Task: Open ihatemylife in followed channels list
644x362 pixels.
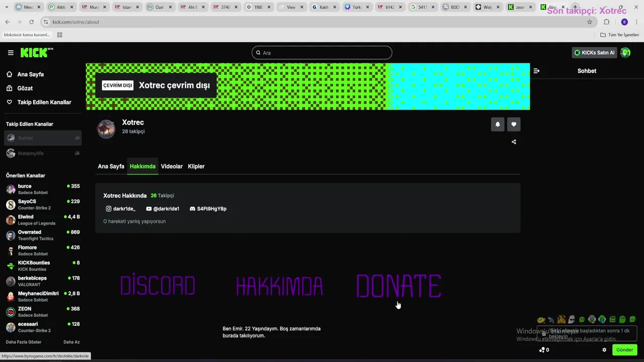Action: [x=43, y=153]
